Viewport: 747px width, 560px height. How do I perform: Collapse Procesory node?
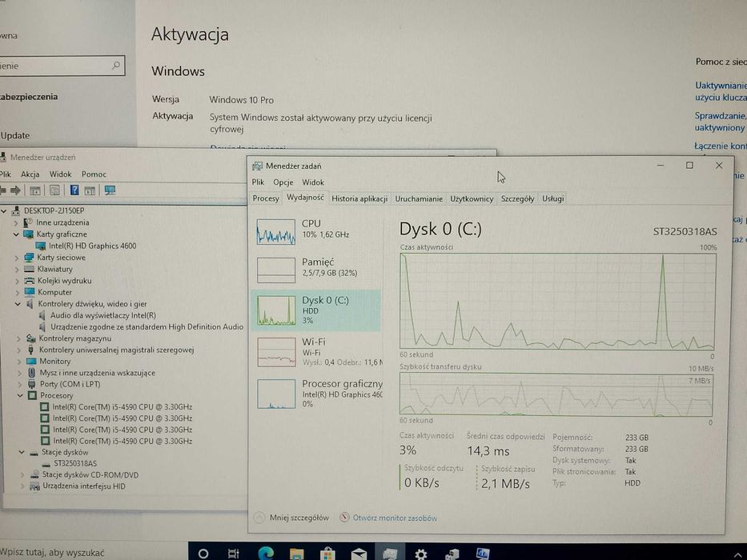coord(20,395)
